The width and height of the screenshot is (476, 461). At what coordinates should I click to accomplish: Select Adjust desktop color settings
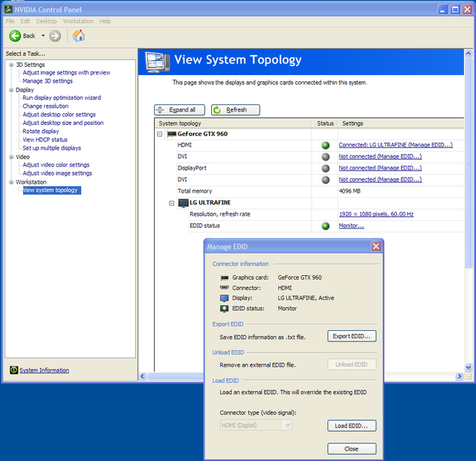[x=59, y=115]
